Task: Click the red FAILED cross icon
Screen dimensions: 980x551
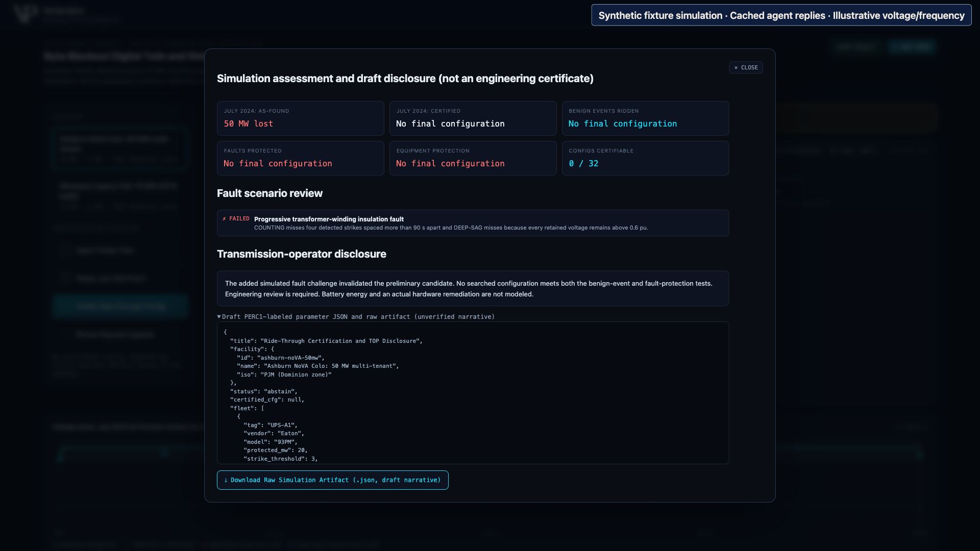Action: click(224, 219)
